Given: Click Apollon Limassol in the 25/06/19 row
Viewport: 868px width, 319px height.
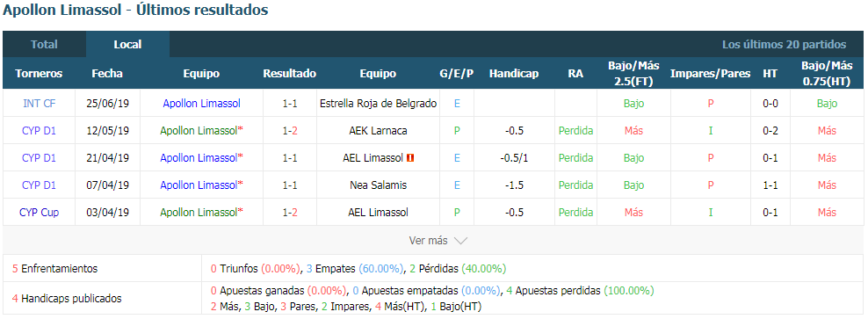Looking at the screenshot, I should pyautogui.click(x=201, y=103).
